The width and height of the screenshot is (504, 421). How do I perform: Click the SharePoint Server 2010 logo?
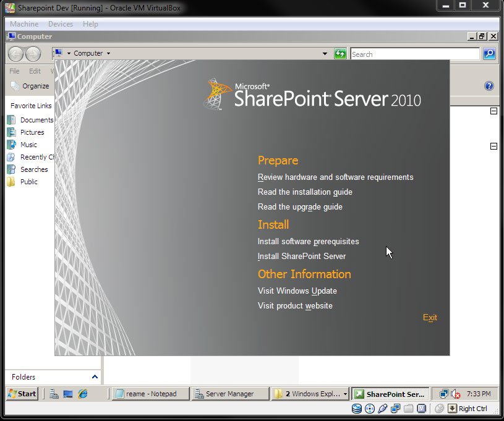312,95
